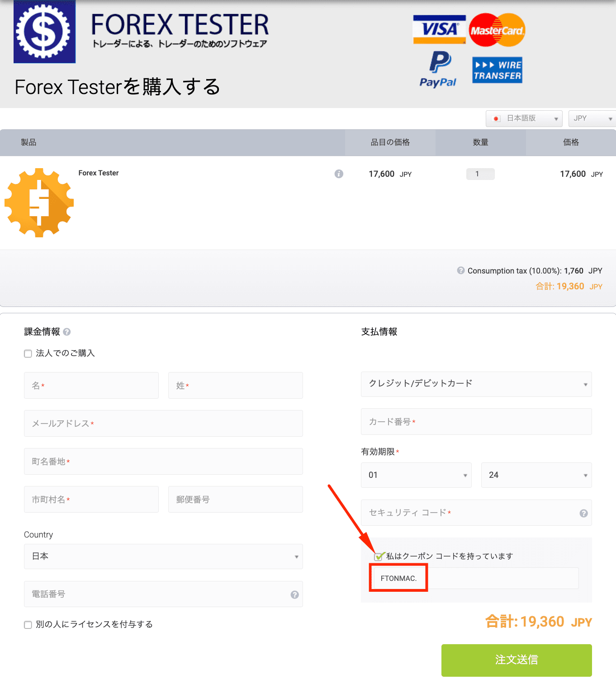
Task: Click the Consumption tax (10.00%) text
Action: click(515, 271)
